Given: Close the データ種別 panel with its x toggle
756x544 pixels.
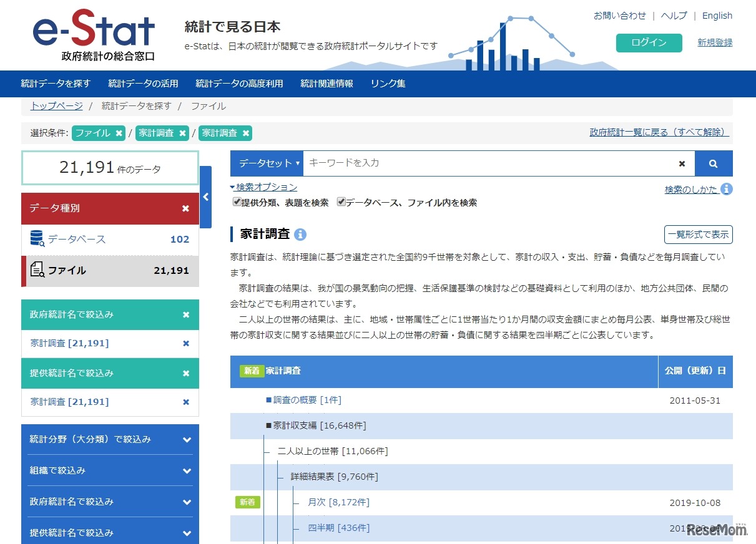Looking at the screenshot, I should pos(186,208).
